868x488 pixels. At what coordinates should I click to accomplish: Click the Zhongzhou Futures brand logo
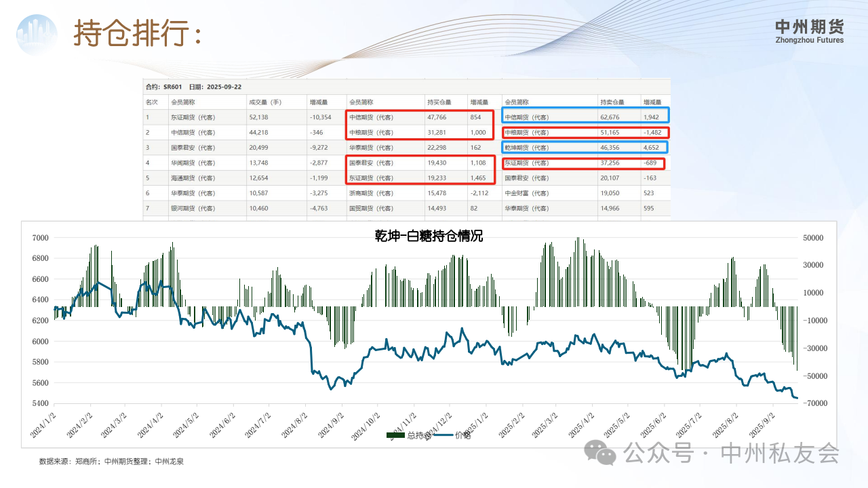click(809, 31)
